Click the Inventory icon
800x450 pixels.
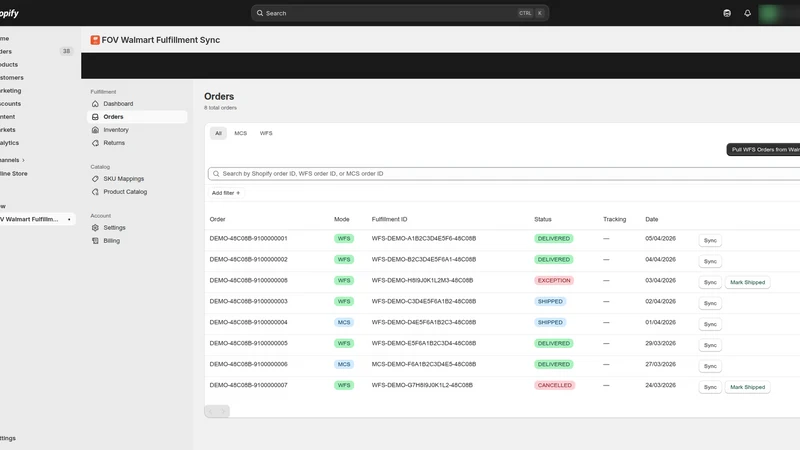(95, 130)
